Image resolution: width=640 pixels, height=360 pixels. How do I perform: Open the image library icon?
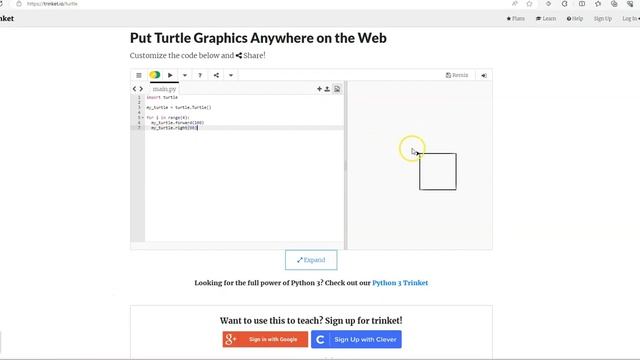337,89
